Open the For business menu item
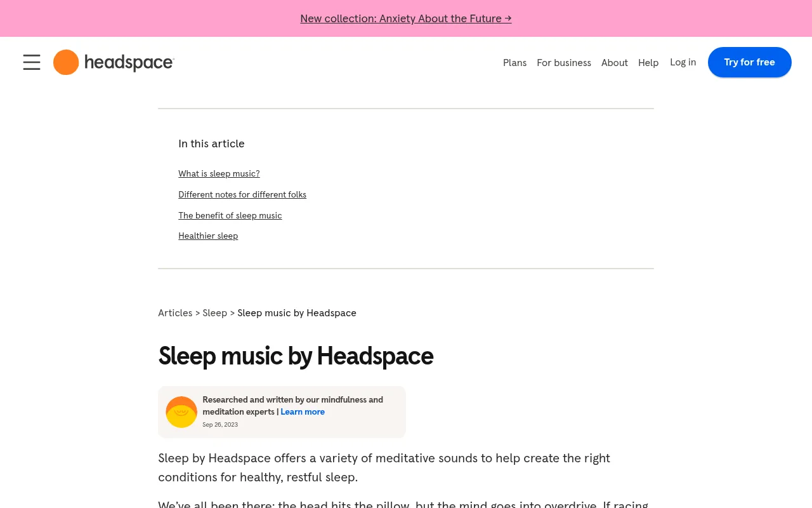 click(x=564, y=63)
